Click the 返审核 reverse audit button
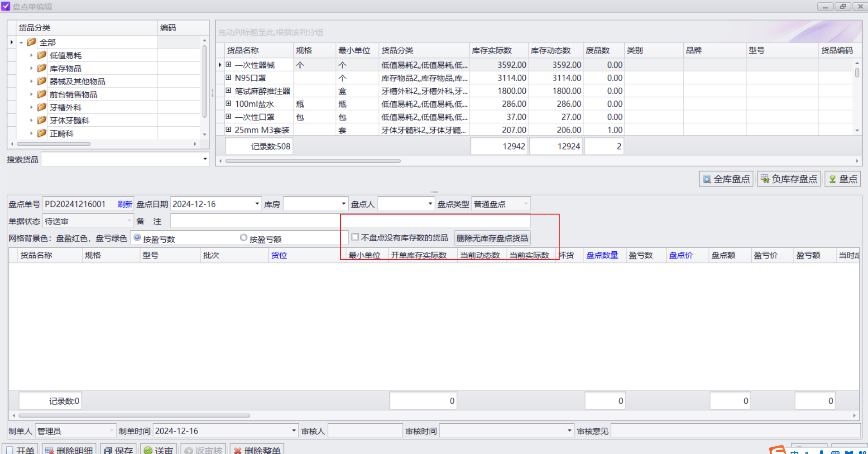868x454 pixels. [x=203, y=449]
